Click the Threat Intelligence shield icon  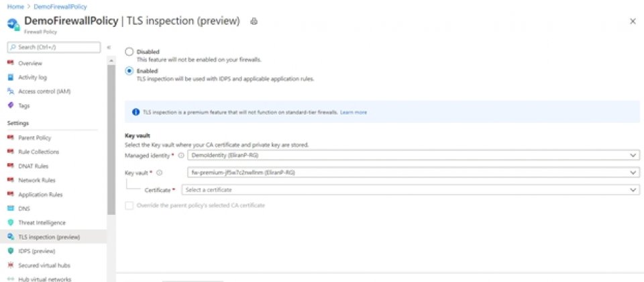pos(11,222)
